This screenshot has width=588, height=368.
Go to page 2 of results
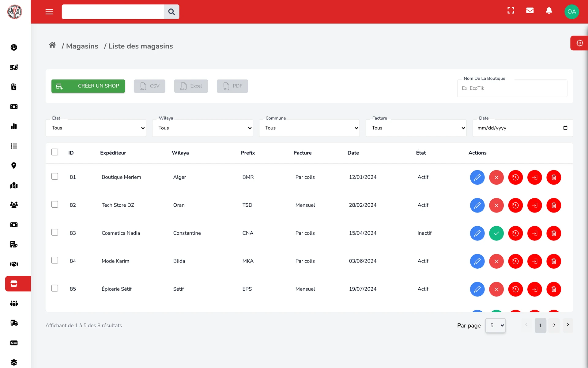point(554,325)
